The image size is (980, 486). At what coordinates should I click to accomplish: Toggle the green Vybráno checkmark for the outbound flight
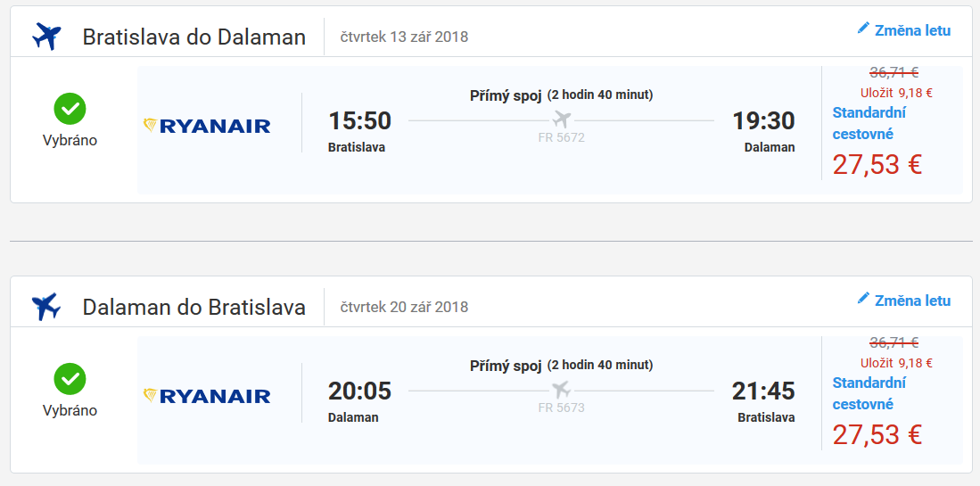pos(70,109)
